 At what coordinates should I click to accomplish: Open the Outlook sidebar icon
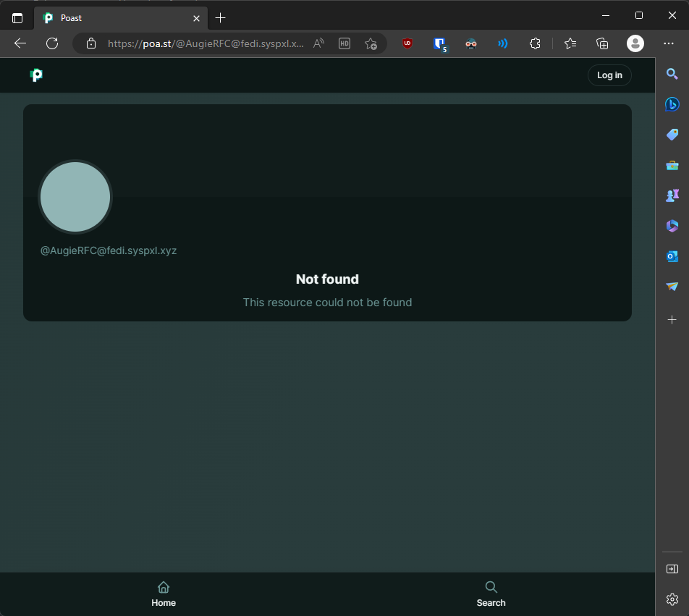[x=672, y=256]
